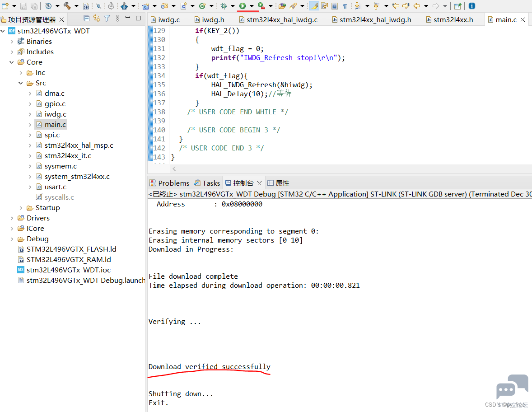Click the Next Edit Location icon
The width and height of the screenshot is (532, 412).
[406, 6]
